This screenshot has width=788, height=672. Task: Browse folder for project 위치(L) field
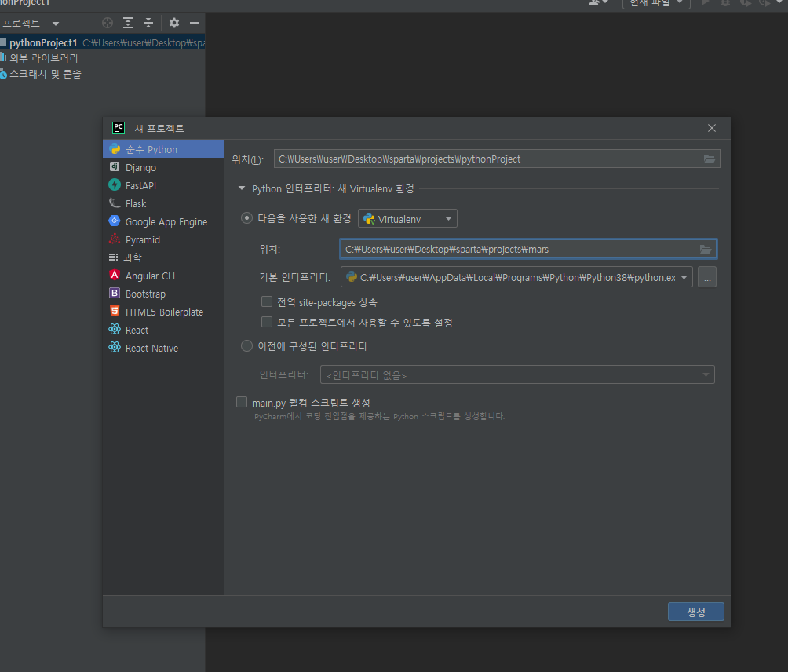tap(709, 159)
